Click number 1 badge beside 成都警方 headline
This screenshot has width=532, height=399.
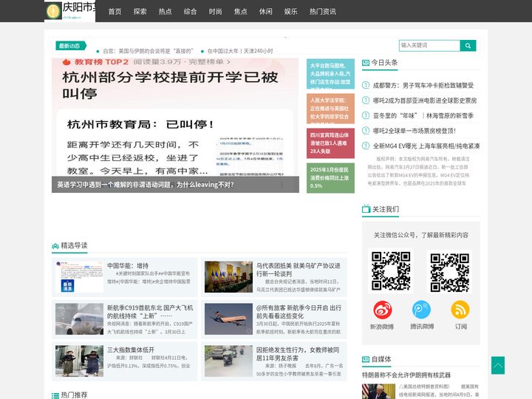coord(366,85)
